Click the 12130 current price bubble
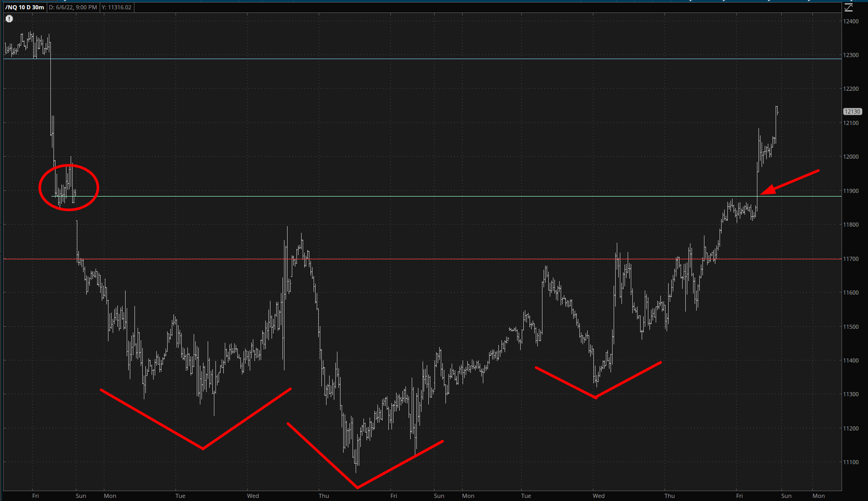 (x=852, y=112)
